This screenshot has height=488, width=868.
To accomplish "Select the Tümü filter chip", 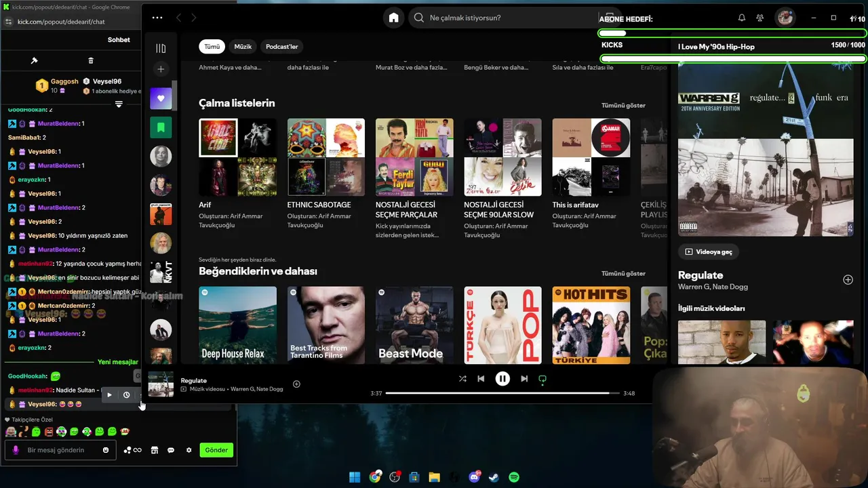I will point(212,47).
